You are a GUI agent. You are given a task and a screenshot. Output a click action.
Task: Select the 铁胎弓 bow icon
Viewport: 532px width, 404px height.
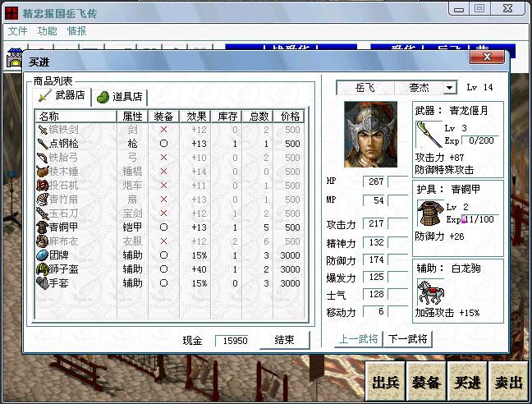click(x=43, y=158)
